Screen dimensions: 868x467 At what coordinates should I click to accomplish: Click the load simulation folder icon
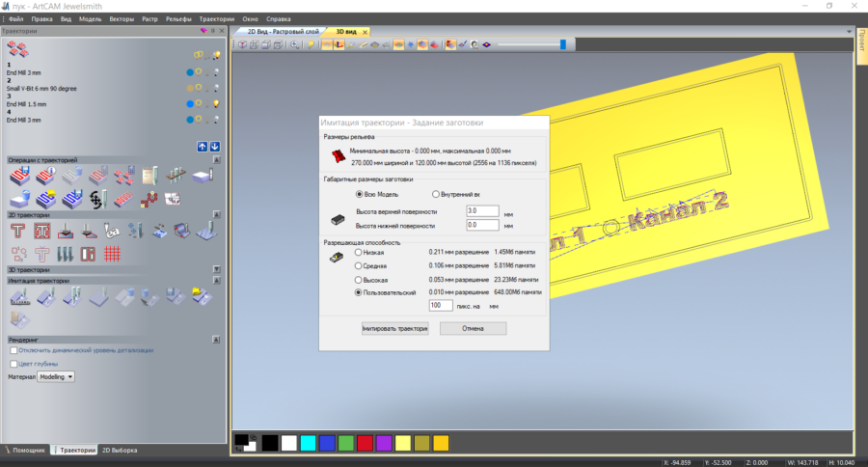point(203,297)
